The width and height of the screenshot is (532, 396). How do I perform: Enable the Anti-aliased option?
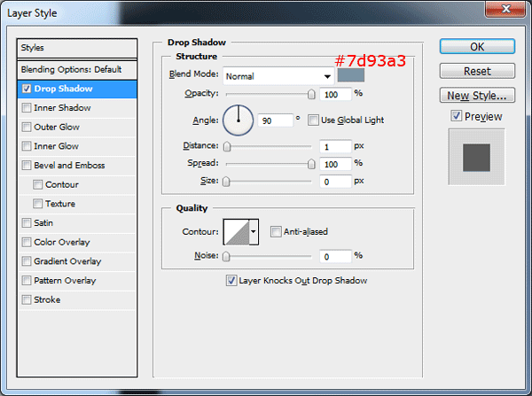pos(276,231)
